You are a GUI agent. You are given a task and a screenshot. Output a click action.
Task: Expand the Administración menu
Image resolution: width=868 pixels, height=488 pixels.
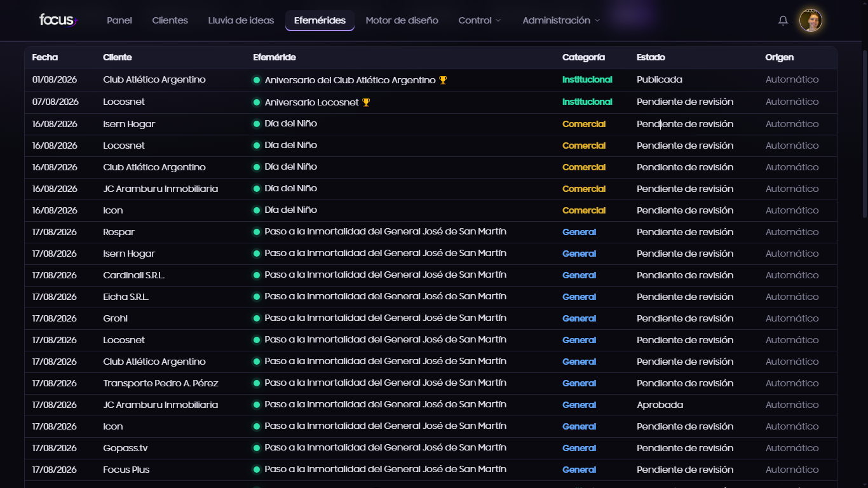[561, 20]
